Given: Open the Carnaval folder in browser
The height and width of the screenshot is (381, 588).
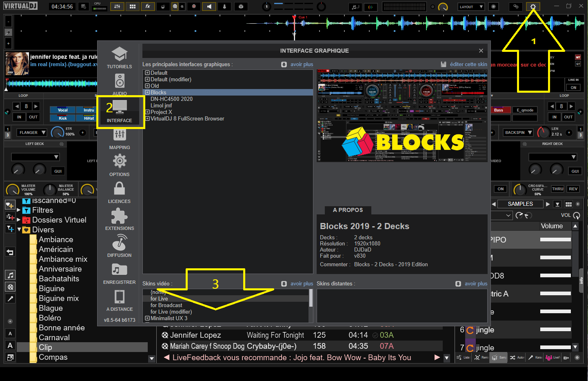Looking at the screenshot, I should pos(54,338).
